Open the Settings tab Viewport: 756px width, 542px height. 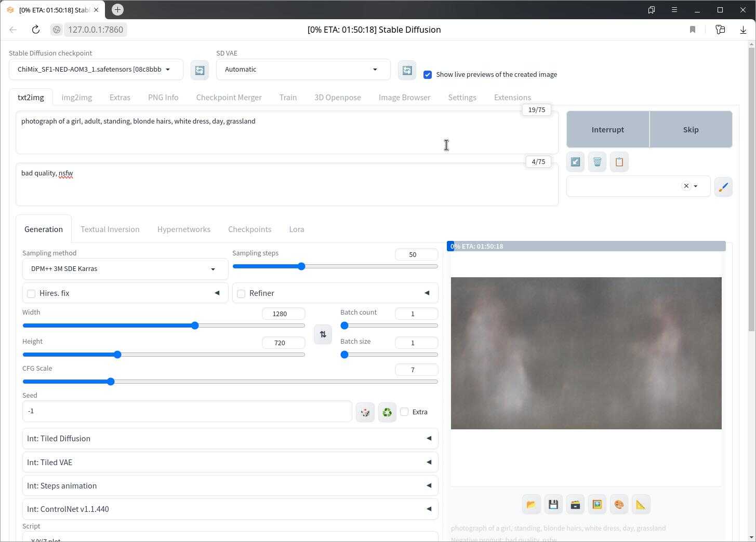[x=462, y=98]
